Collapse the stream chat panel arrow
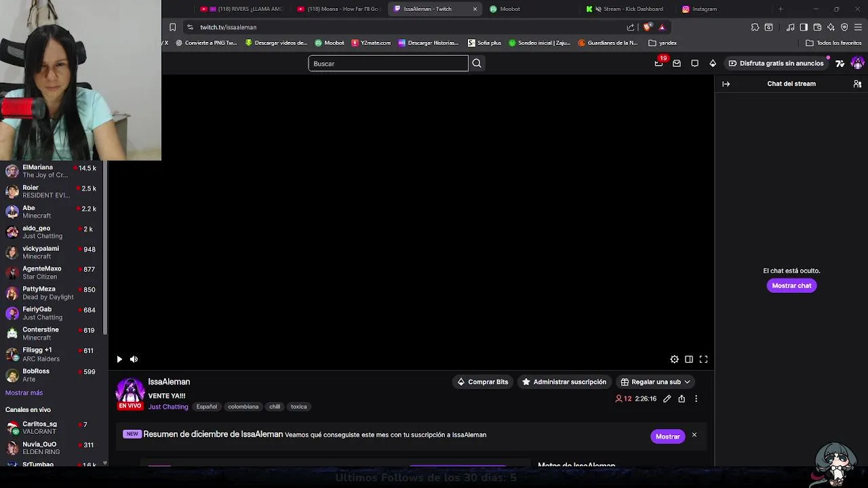This screenshot has width=868, height=488. point(726,84)
